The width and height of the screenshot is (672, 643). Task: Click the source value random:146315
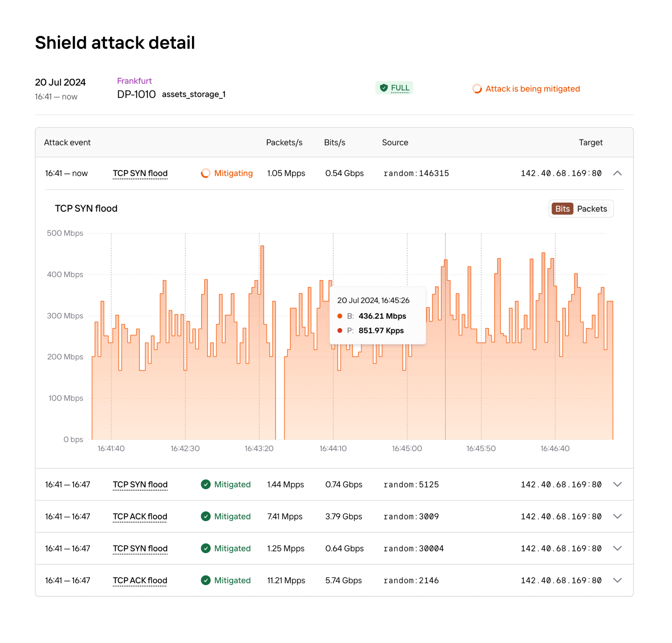click(416, 173)
